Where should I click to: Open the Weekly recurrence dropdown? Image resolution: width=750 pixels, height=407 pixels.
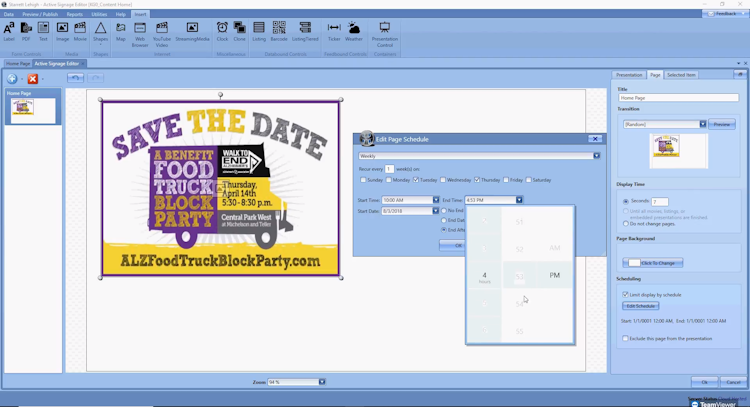click(x=596, y=156)
